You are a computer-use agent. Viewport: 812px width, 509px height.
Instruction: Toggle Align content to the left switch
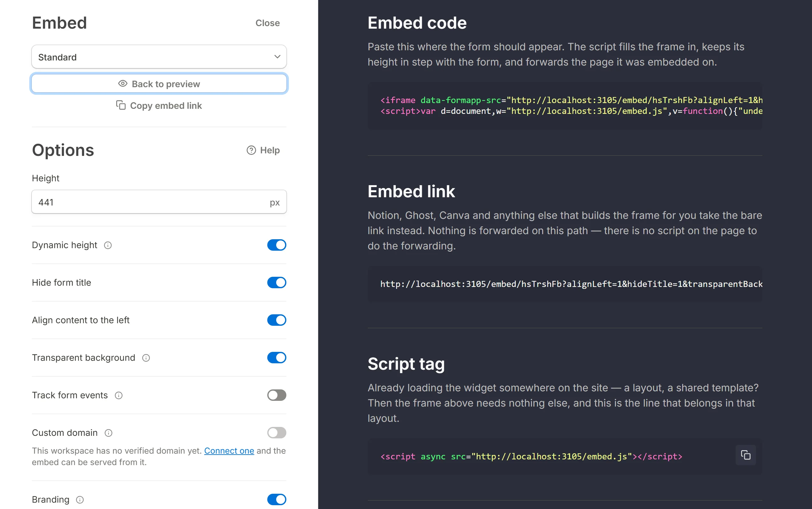(276, 320)
